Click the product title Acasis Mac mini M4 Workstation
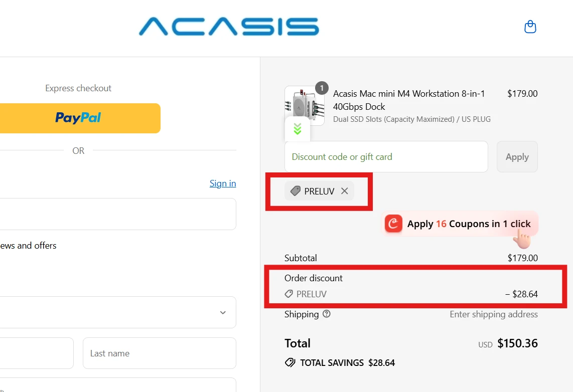This screenshot has width=573, height=392. pos(409,100)
